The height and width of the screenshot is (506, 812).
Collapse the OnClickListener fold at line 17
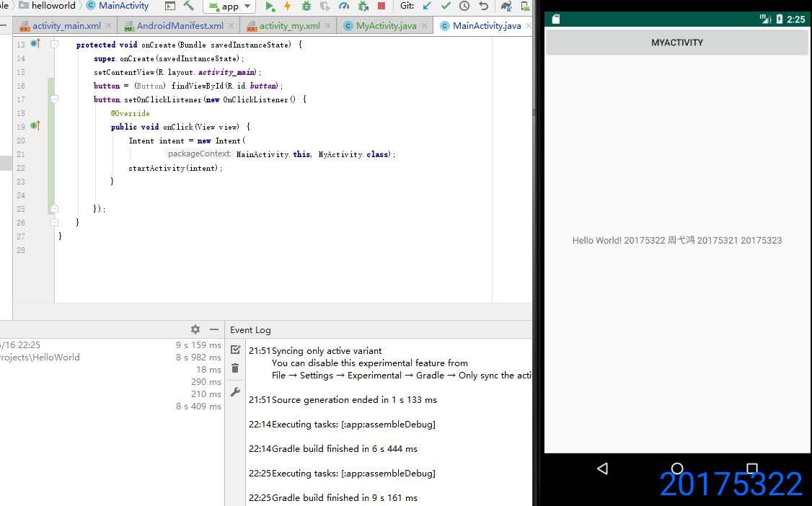click(x=54, y=99)
